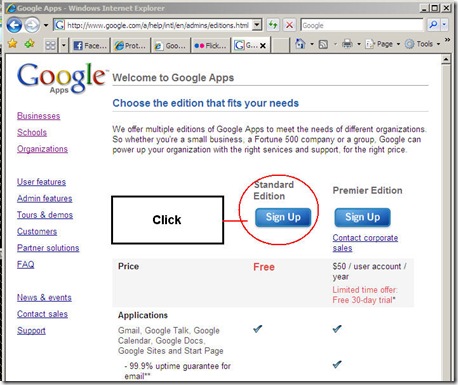Click the green Refresh page icon

pos(273,25)
